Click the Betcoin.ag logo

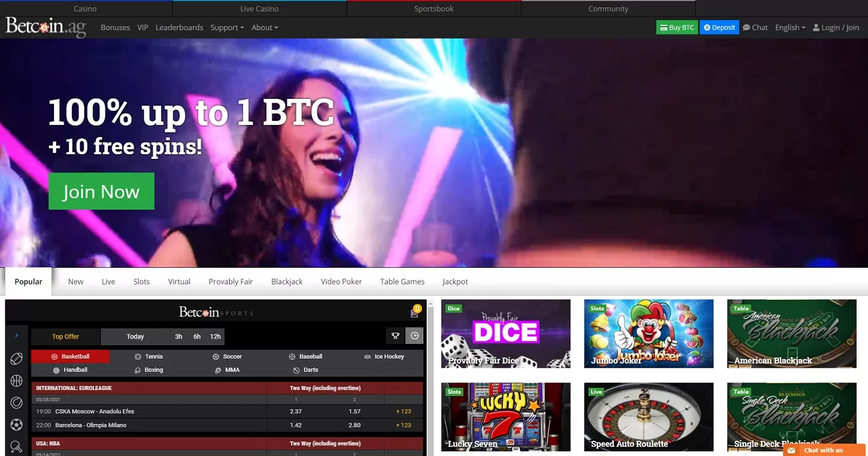46,27
